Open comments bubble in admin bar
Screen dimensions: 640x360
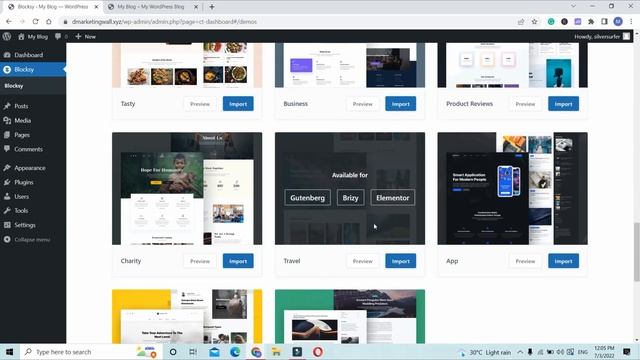click(61, 36)
